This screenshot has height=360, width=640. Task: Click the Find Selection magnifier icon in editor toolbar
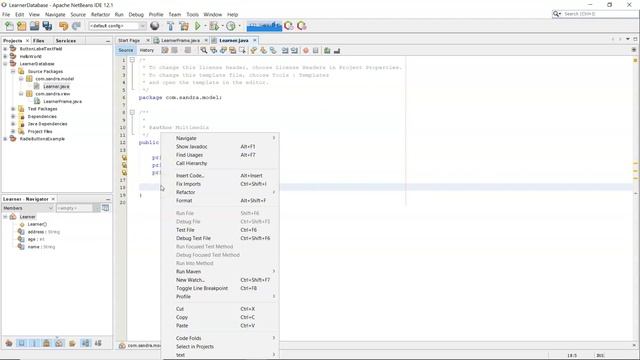pos(204,51)
